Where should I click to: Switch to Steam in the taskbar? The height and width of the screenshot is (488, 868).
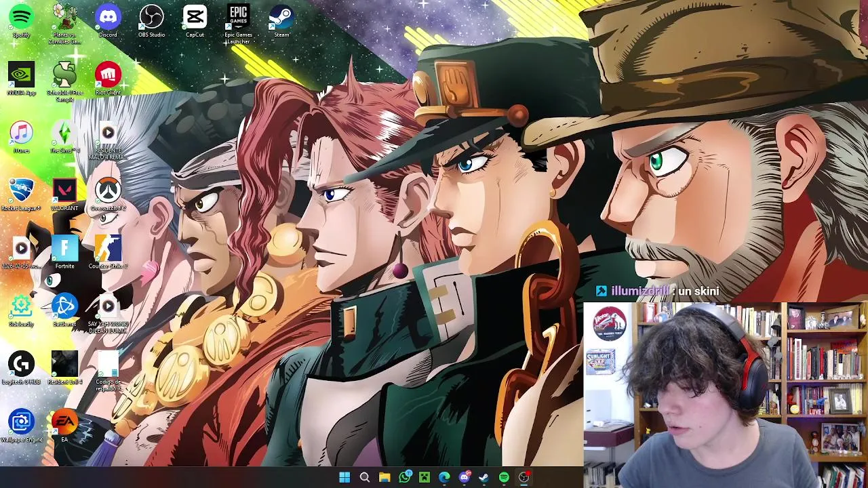[484, 478]
